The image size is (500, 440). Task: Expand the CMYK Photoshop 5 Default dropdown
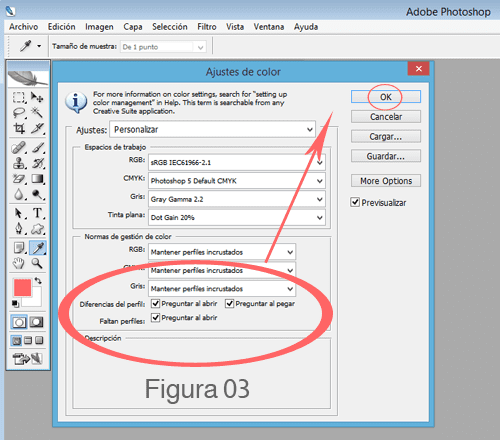point(237,181)
